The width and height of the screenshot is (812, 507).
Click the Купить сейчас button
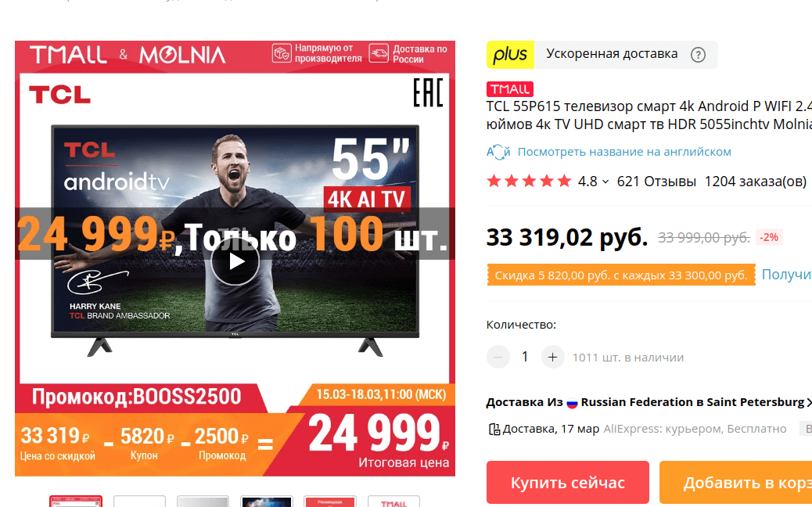pos(568,482)
